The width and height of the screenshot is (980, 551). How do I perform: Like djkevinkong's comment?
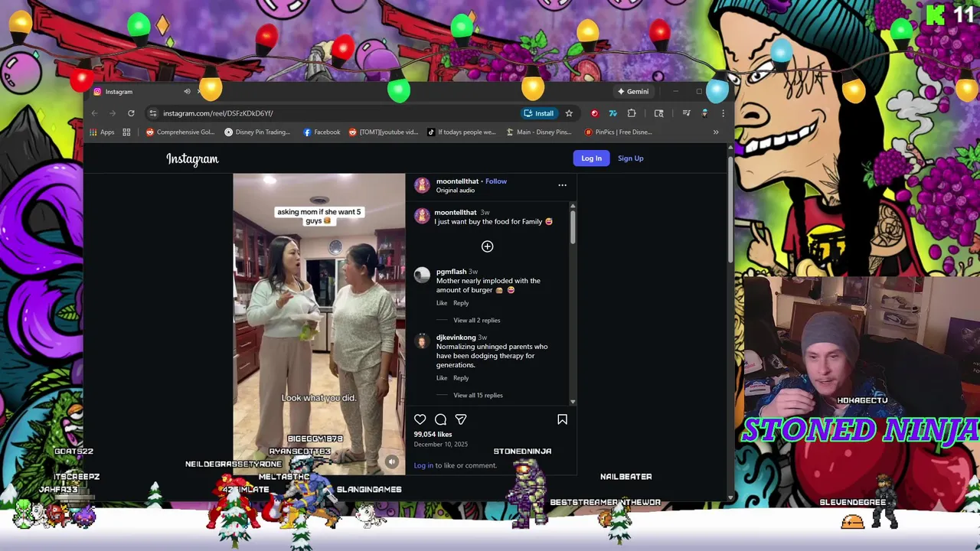coord(442,378)
